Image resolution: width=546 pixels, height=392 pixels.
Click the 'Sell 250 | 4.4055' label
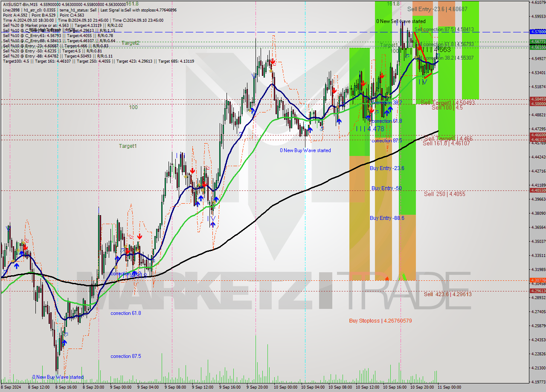444,194
